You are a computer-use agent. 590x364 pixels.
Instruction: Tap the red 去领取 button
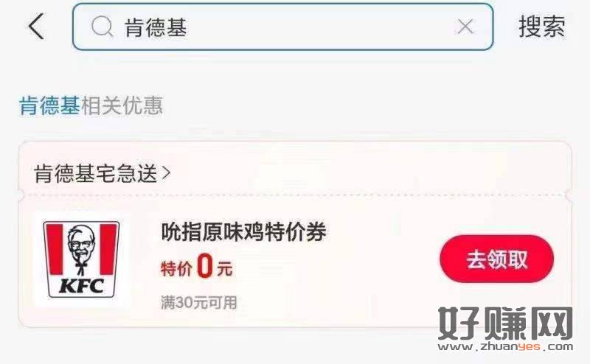coord(496,259)
